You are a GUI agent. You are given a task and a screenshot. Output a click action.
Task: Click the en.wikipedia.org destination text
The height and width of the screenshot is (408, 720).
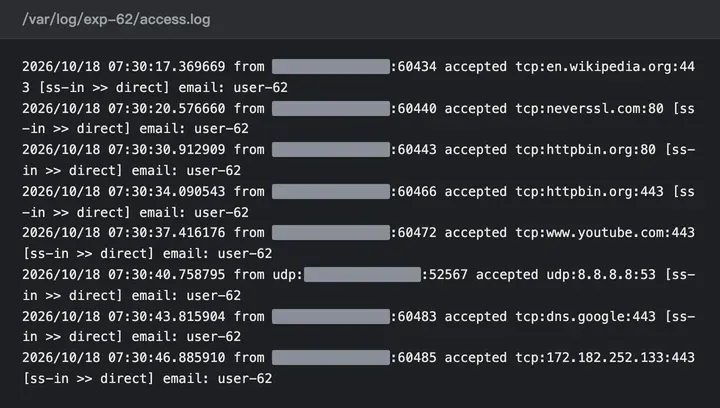click(x=609, y=67)
